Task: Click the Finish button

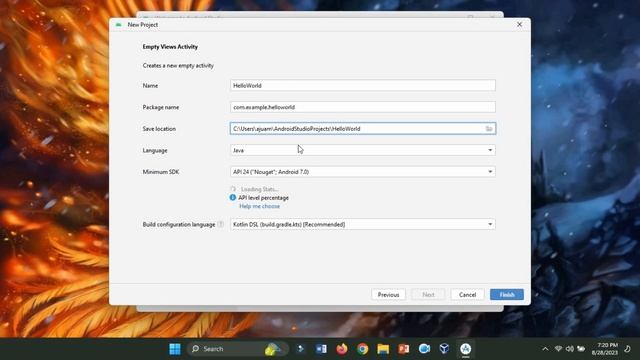Action: (507, 295)
